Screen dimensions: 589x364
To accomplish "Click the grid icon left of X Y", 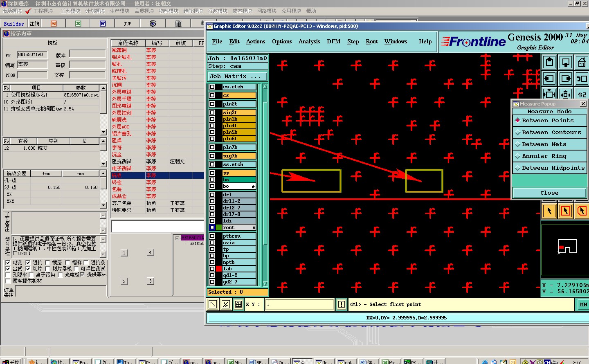I will point(238,304).
